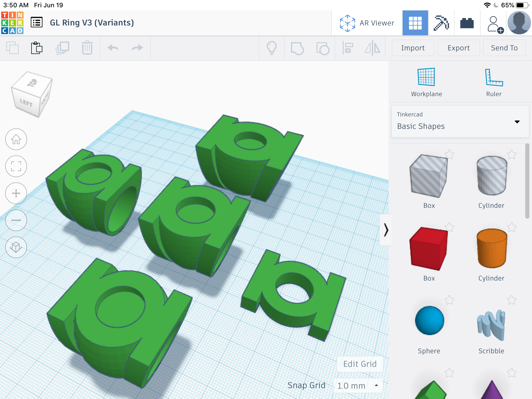The height and width of the screenshot is (399, 532).
Task: Click the Edit Grid button
Action: pyautogui.click(x=360, y=364)
